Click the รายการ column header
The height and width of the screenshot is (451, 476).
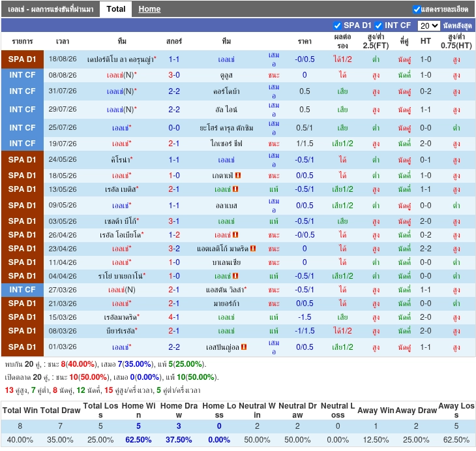coord(22,41)
